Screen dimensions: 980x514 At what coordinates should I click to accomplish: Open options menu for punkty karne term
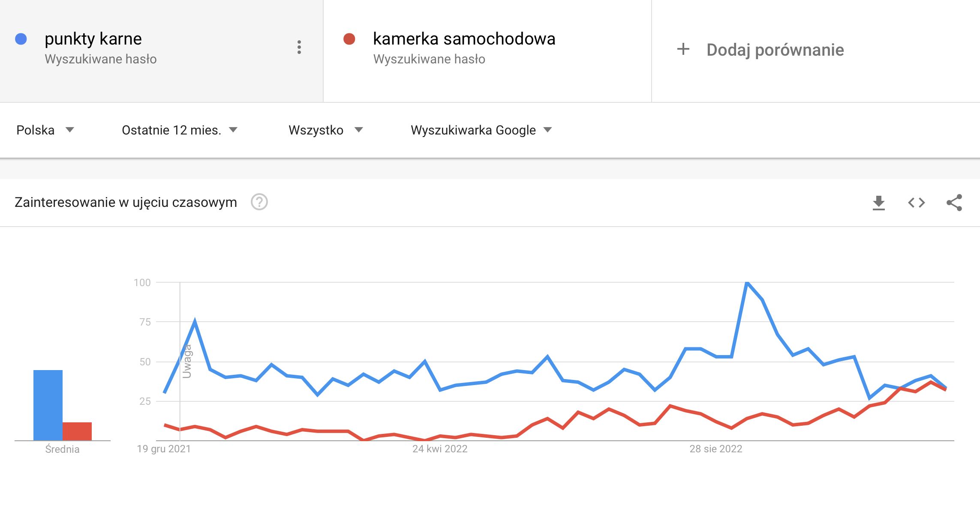[x=299, y=48]
